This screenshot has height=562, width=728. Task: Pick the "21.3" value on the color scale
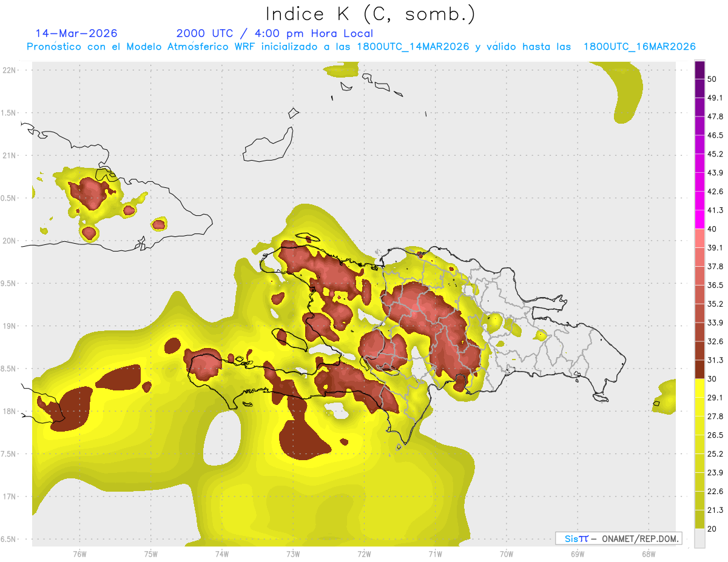(x=715, y=510)
